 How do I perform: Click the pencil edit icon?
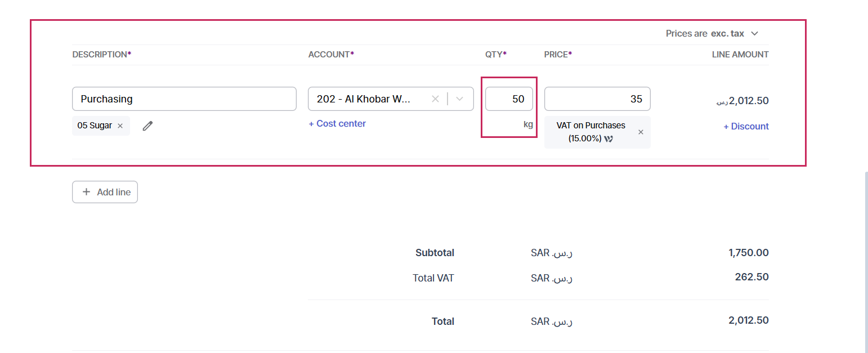(147, 126)
